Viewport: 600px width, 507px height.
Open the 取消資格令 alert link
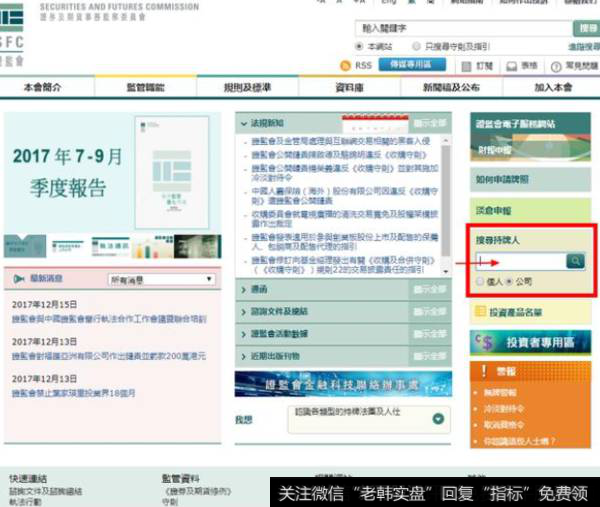(x=504, y=425)
